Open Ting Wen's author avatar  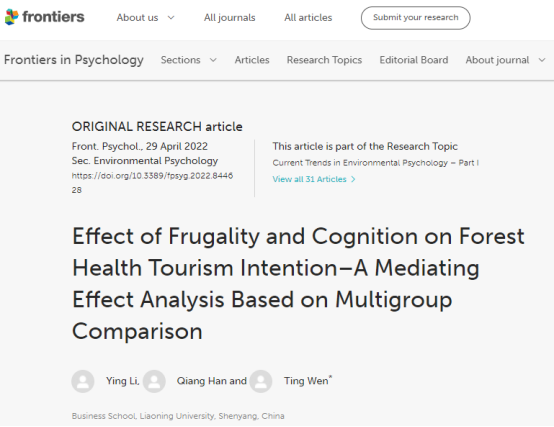tap(261, 381)
